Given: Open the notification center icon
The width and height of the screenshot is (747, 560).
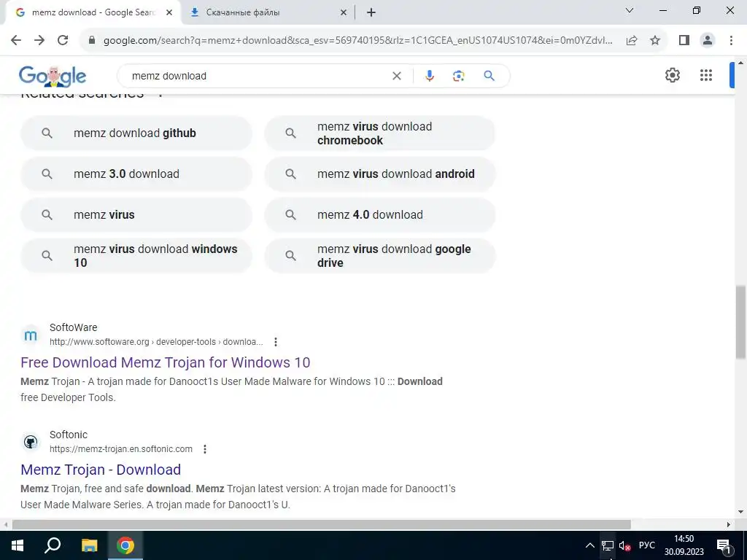Looking at the screenshot, I should point(724,545).
